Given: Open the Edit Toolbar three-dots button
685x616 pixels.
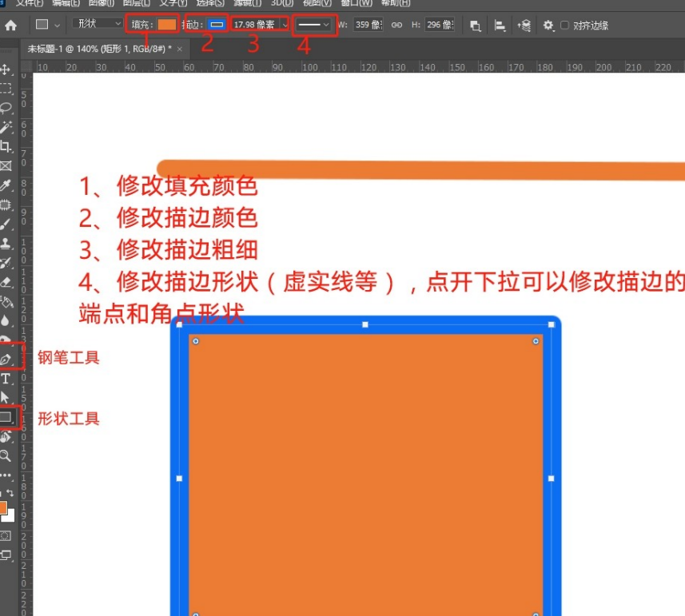Looking at the screenshot, I should tap(6, 475).
